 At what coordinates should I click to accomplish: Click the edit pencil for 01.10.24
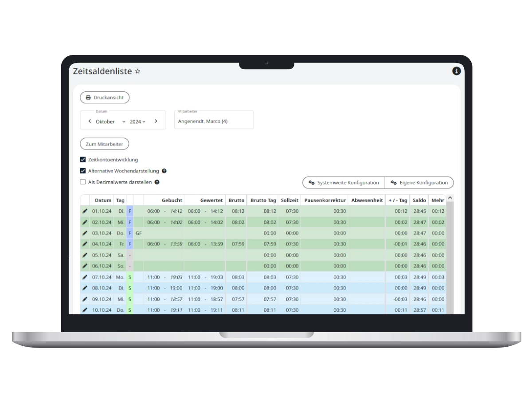(x=85, y=211)
